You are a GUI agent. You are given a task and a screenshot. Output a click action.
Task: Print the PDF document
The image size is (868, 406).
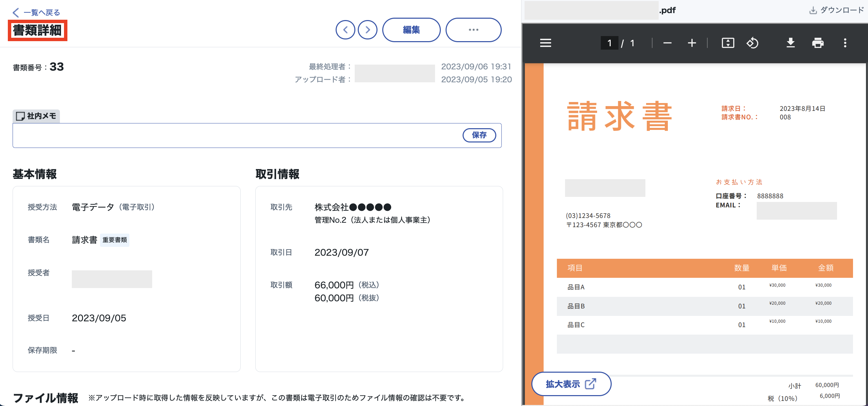(x=818, y=43)
